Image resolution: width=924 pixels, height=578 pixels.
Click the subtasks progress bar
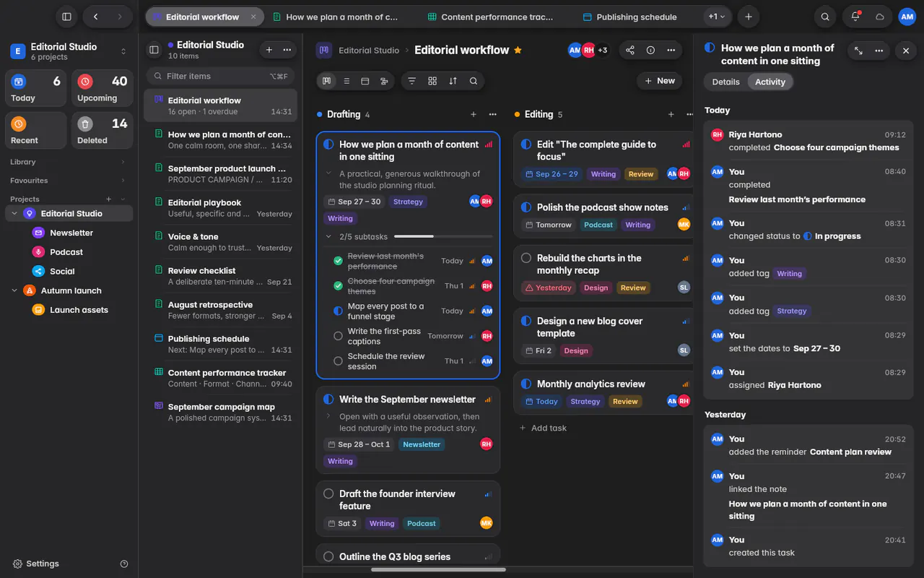(x=443, y=236)
